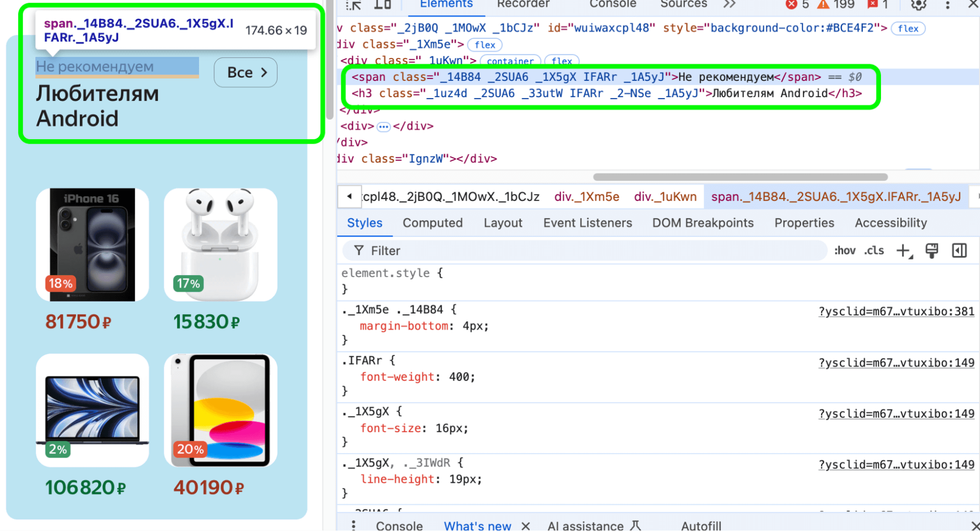This screenshot has width=980, height=531.
Task: Open the iPad product thumbnail
Action: pyautogui.click(x=220, y=410)
